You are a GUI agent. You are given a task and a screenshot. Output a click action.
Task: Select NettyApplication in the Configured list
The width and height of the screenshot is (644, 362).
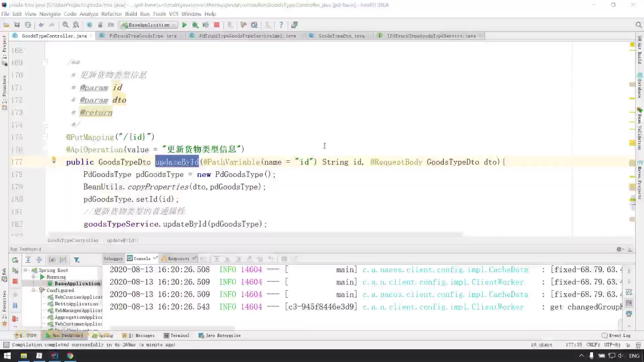tap(76, 303)
